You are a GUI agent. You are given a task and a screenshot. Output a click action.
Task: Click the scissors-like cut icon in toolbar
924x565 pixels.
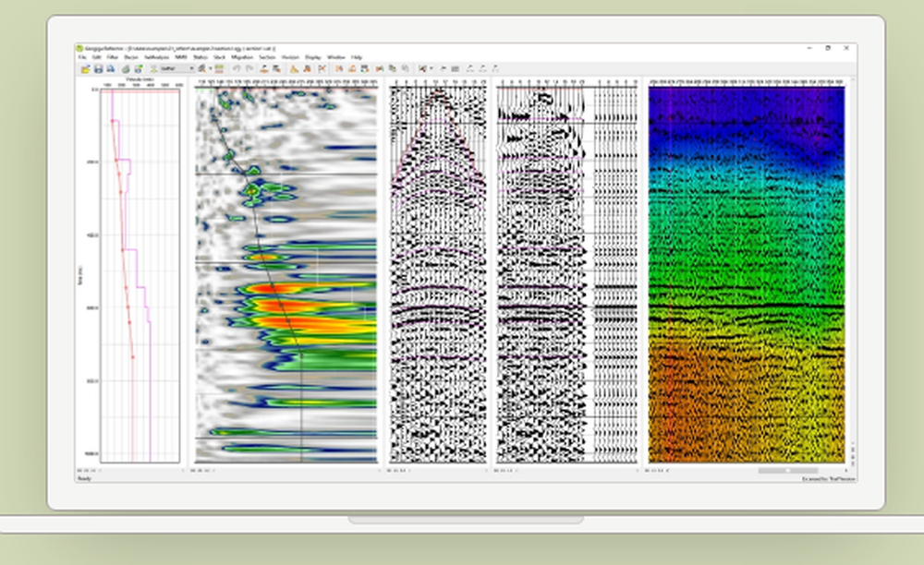(x=322, y=69)
